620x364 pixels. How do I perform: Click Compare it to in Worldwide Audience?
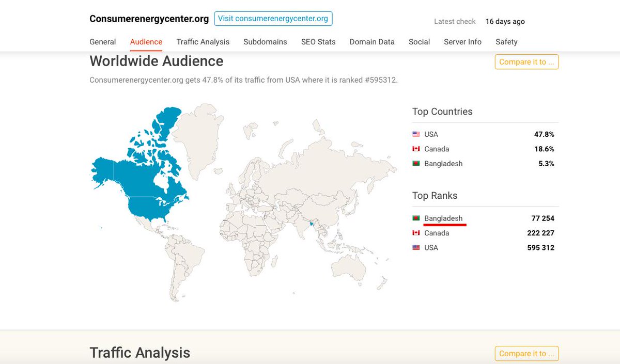pyautogui.click(x=526, y=62)
